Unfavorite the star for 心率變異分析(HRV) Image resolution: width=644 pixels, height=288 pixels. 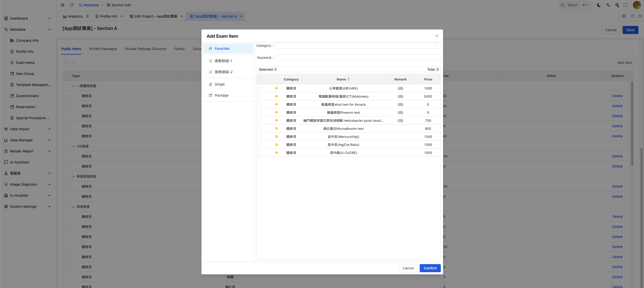(x=276, y=88)
